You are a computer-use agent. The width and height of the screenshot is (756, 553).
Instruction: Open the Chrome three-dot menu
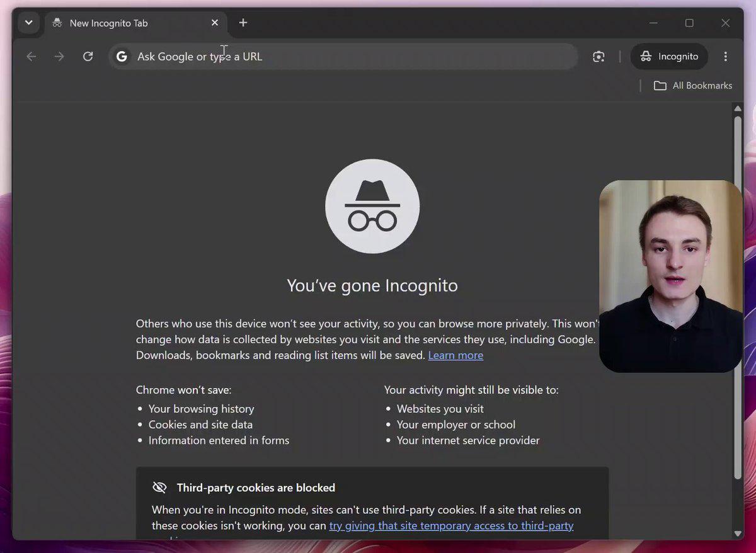(x=726, y=57)
